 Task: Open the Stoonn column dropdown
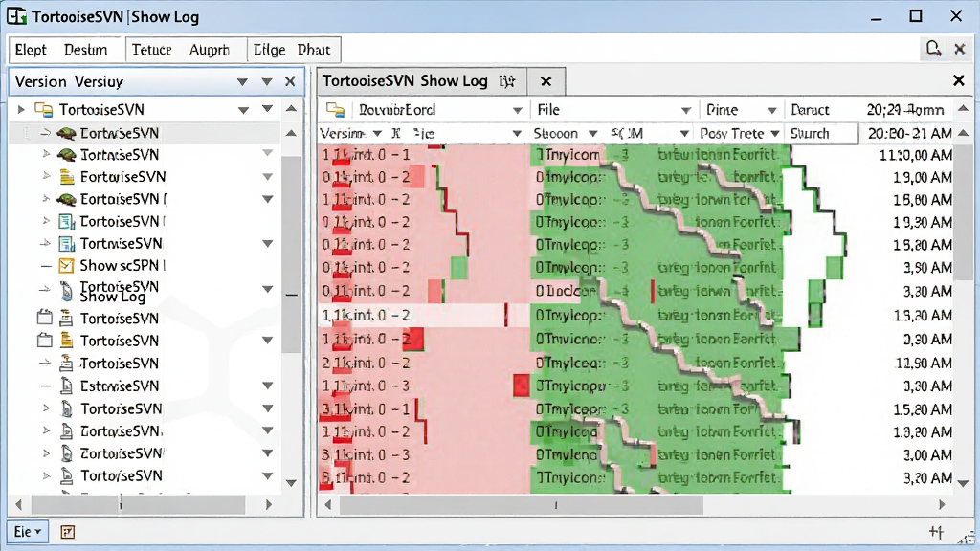click(x=593, y=134)
